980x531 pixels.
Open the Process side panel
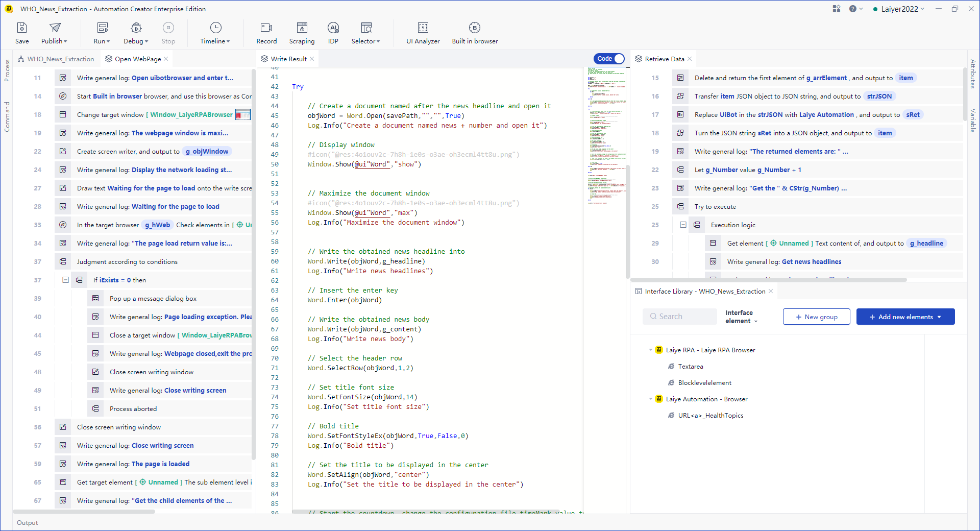point(7,70)
